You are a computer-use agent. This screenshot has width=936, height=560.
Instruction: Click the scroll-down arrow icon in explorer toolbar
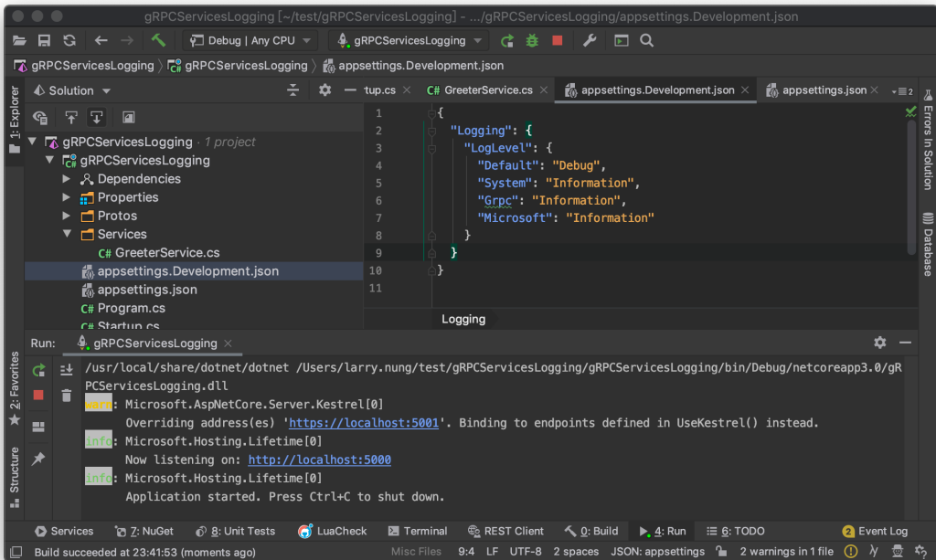point(96,118)
